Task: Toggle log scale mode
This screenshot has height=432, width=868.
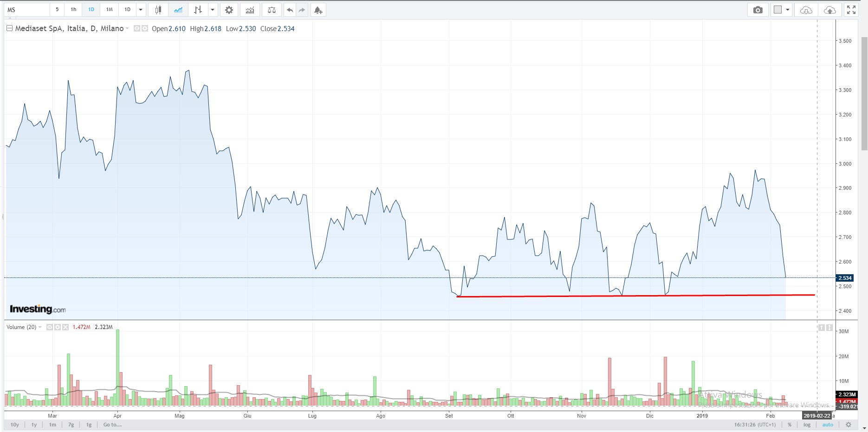Action: pyautogui.click(x=807, y=425)
